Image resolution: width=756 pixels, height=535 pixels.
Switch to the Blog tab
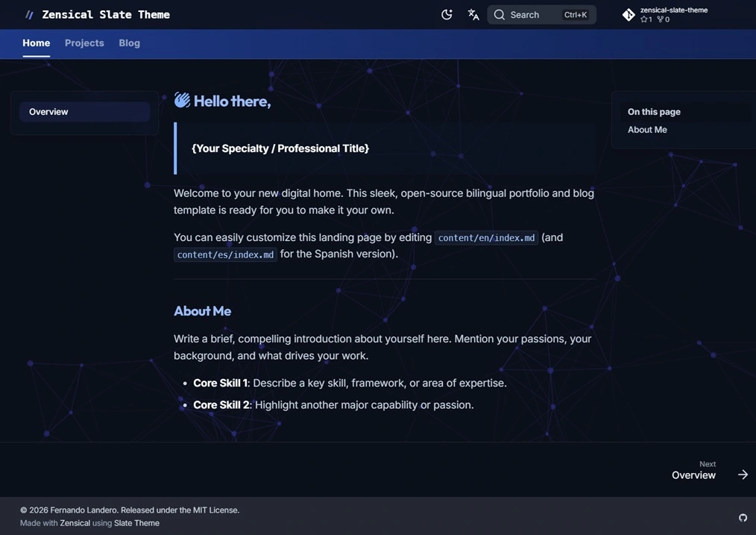pos(129,43)
